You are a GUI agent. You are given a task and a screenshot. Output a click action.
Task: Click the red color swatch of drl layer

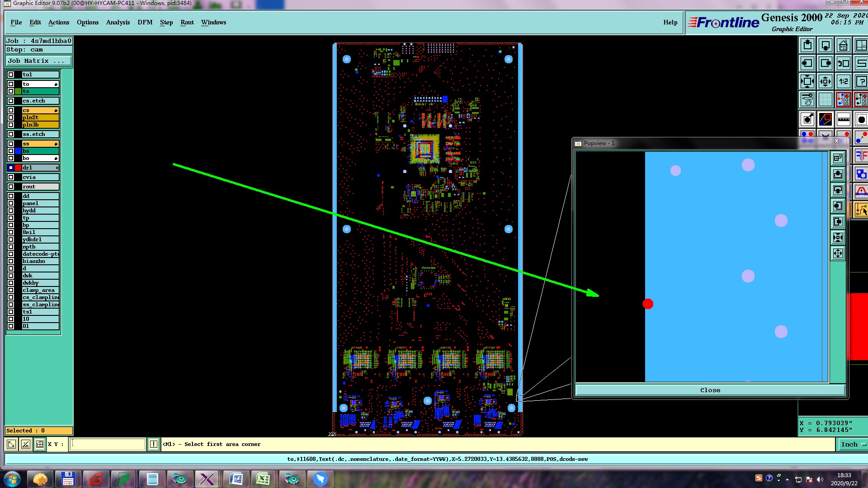point(18,168)
